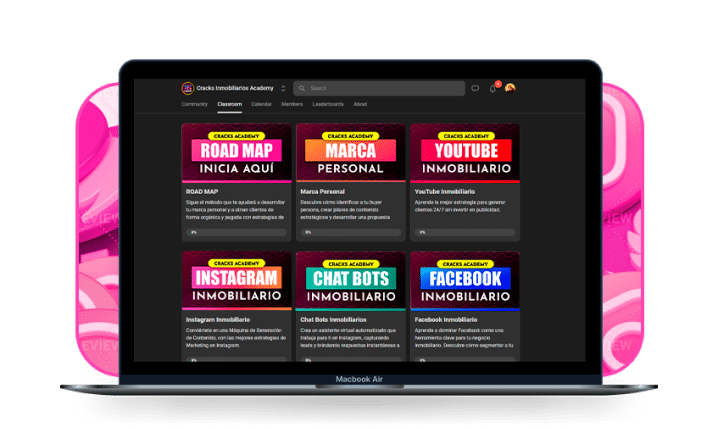Click the Cracks Inmobiliarios Academy logo icon

(188, 88)
